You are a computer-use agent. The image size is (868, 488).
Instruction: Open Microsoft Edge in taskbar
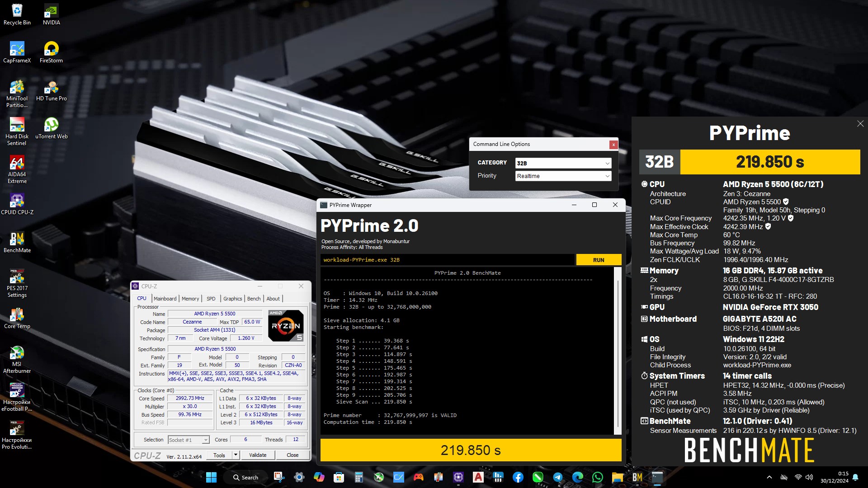(578, 477)
